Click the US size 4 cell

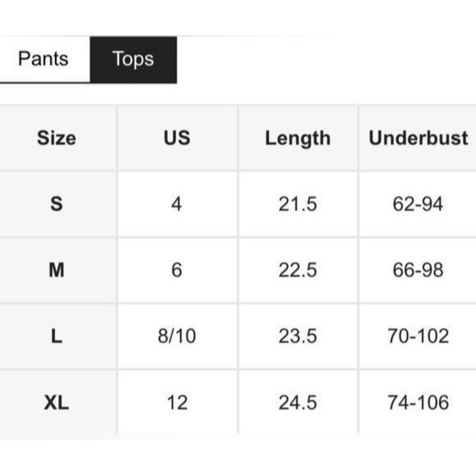click(177, 204)
